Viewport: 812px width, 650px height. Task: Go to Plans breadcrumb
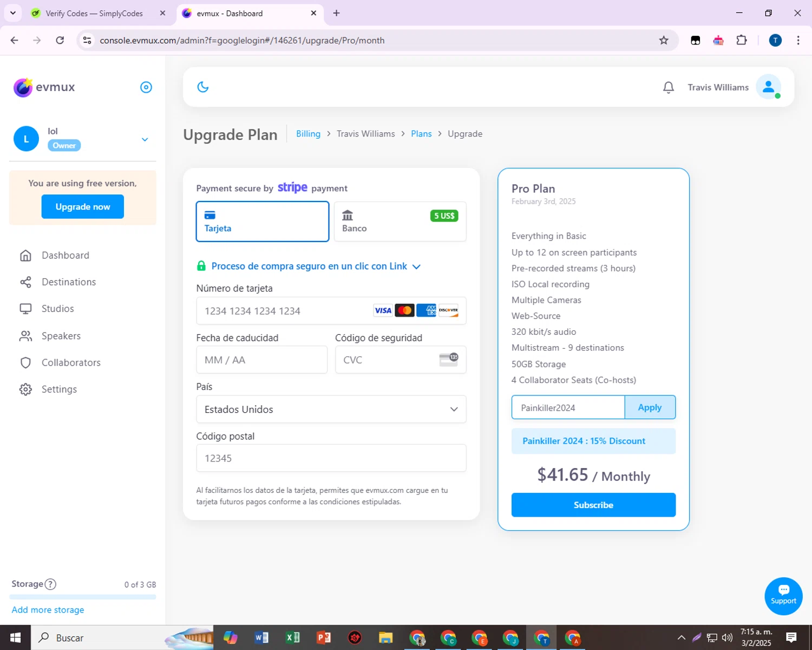pos(421,134)
